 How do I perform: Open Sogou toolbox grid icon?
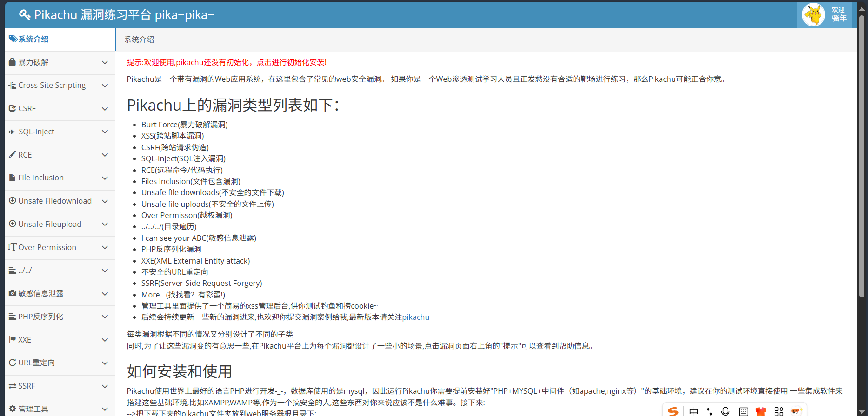[x=779, y=411]
